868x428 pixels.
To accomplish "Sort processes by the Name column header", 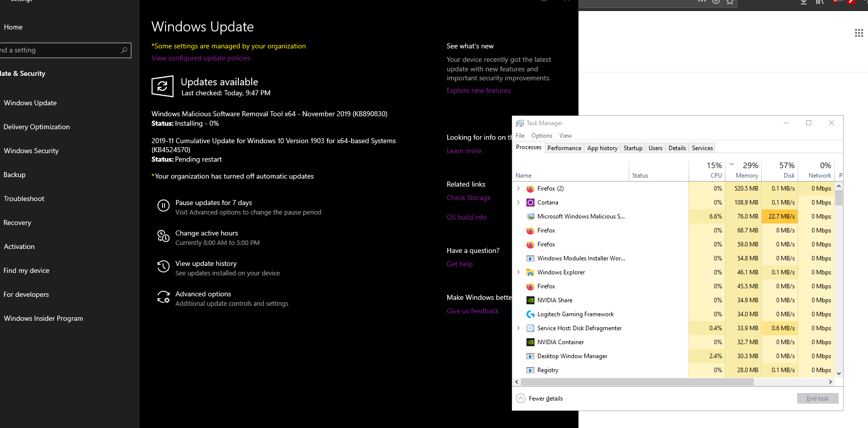I will (571, 170).
